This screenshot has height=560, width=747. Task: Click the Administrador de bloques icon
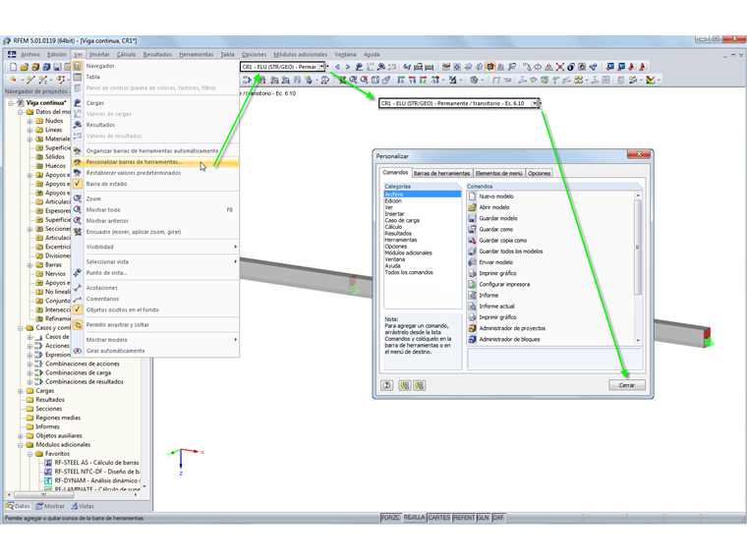pyautogui.click(x=472, y=339)
